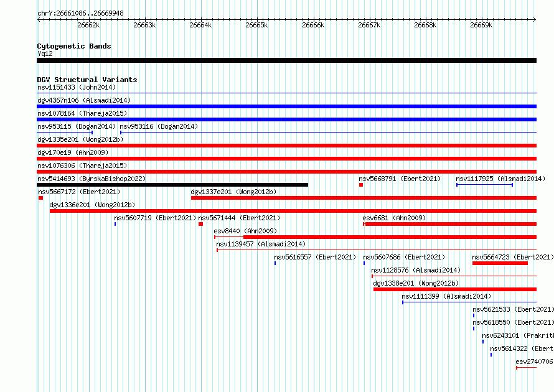Open nsv1139457 (Alsmadi2014) label
This screenshot has height=392, width=554.
(x=261, y=244)
